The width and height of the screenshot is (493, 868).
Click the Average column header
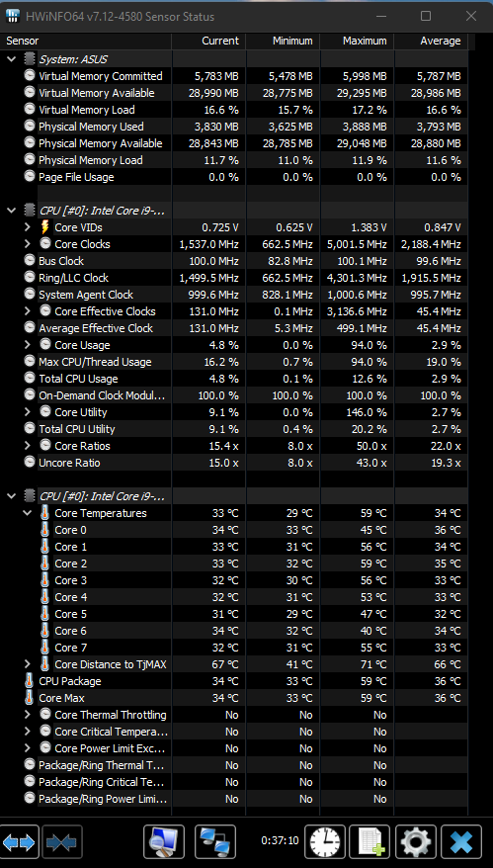(431, 41)
